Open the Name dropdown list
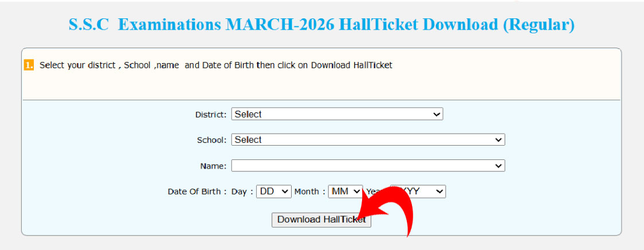 368,166
